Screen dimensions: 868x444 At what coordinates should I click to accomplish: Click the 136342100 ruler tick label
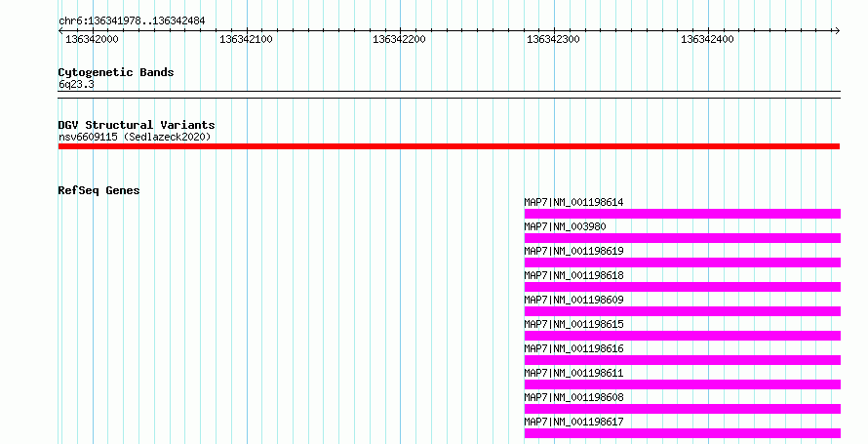pos(246,40)
